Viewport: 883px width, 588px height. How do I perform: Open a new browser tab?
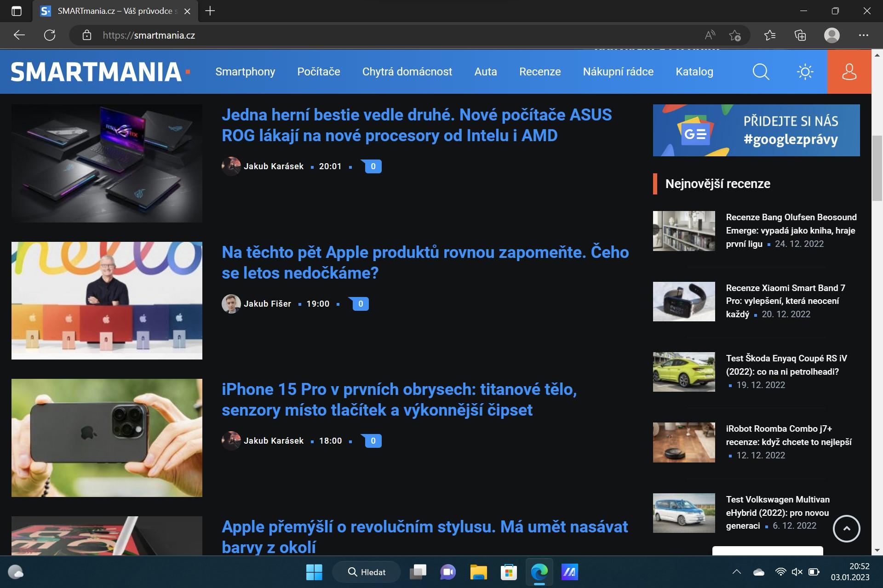coord(210,11)
